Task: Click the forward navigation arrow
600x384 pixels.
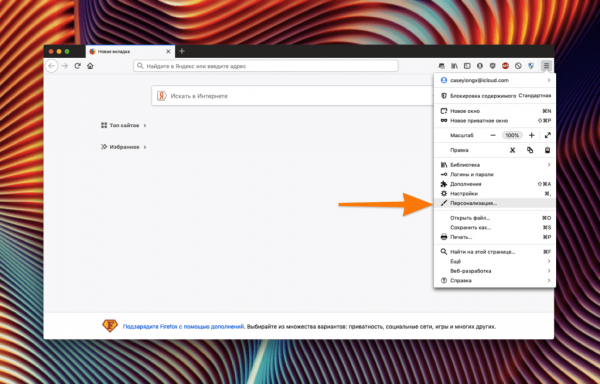Action: click(65, 66)
